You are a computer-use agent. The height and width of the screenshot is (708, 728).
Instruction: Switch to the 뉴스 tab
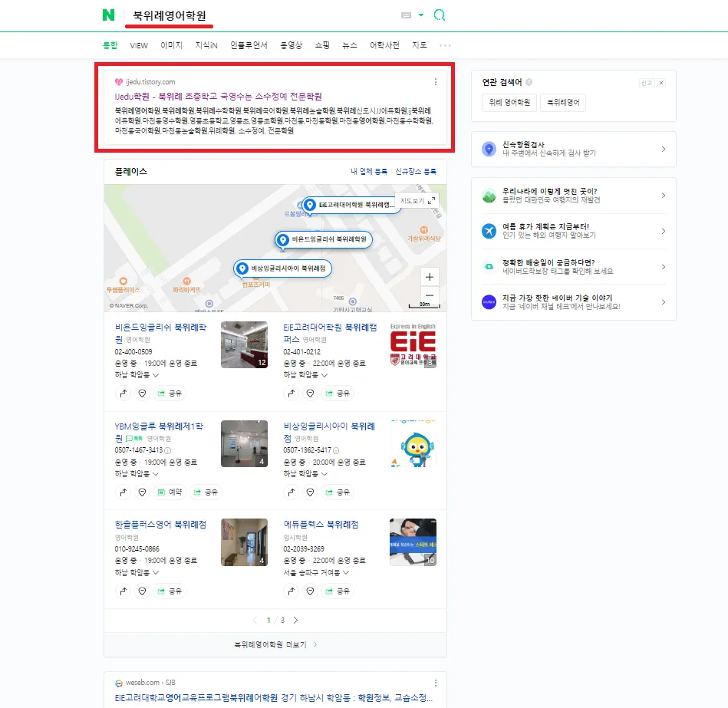click(x=350, y=45)
